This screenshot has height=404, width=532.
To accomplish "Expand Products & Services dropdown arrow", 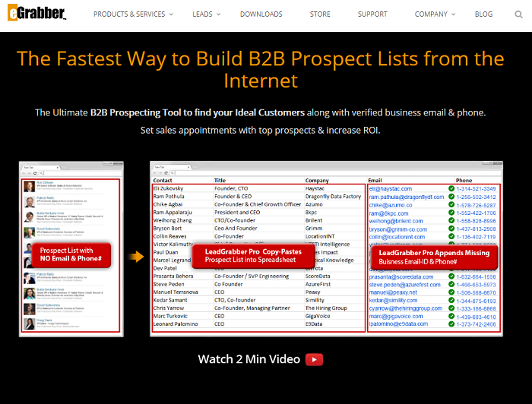I will click(x=171, y=14).
